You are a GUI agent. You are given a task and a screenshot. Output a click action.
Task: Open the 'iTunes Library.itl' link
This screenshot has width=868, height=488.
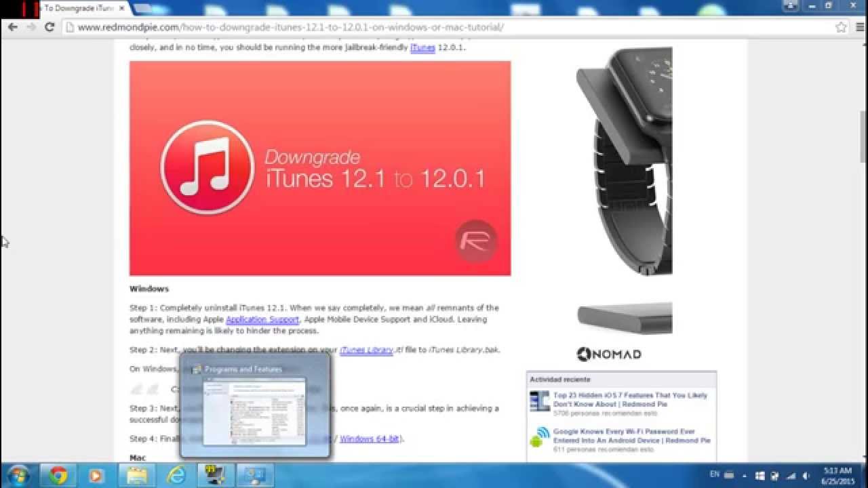click(366, 350)
